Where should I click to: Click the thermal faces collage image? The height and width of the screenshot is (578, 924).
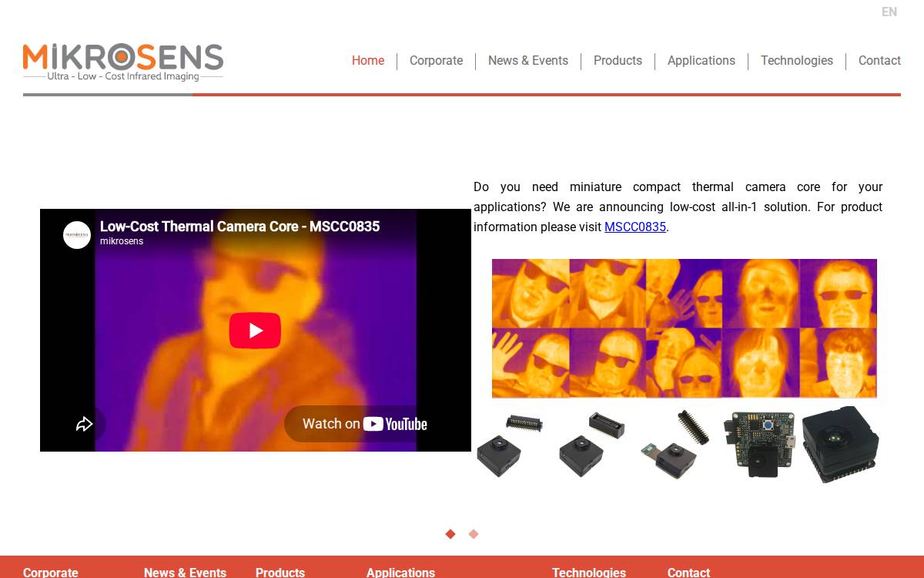click(x=685, y=328)
